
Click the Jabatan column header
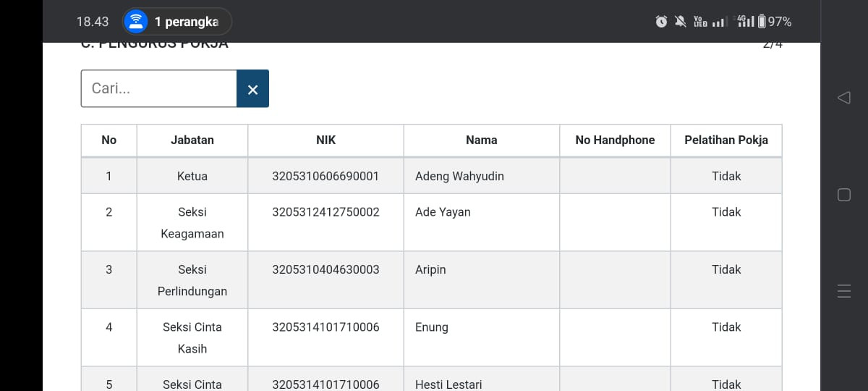pyautogui.click(x=192, y=140)
